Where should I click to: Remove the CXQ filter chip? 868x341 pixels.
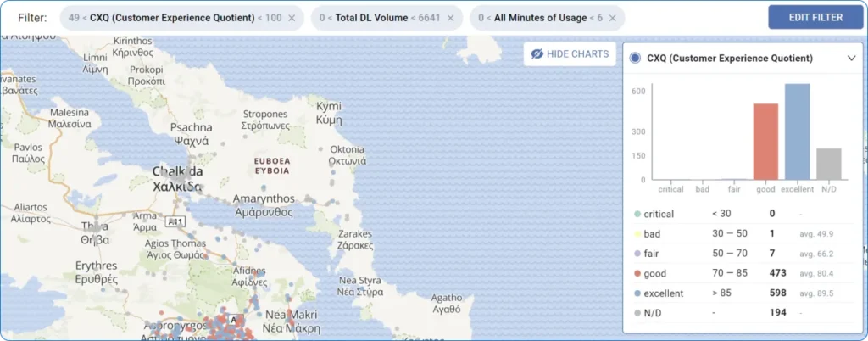click(x=292, y=18)
